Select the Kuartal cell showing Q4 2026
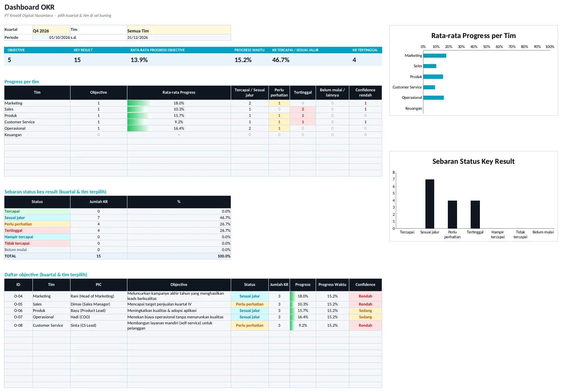Image resolution: width=562 pixels, height=392 pixels. 51,30
